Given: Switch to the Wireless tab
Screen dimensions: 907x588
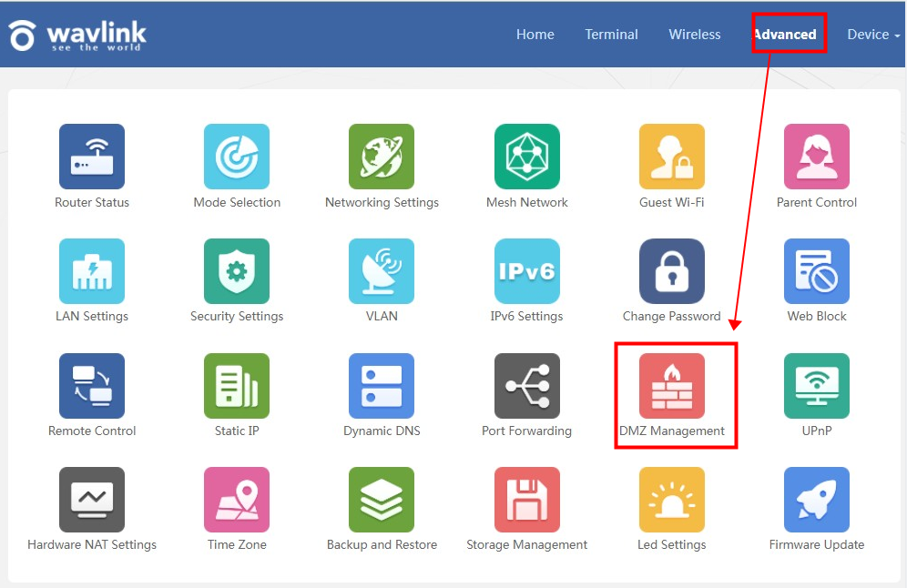Looking at the screenshot, I should pyautogui.click(x=695, y=35).
